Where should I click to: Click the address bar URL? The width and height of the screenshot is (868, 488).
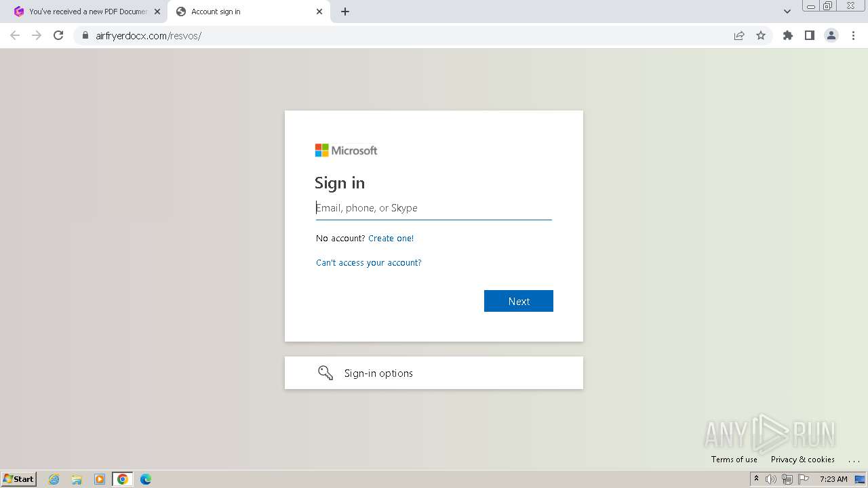149,36
